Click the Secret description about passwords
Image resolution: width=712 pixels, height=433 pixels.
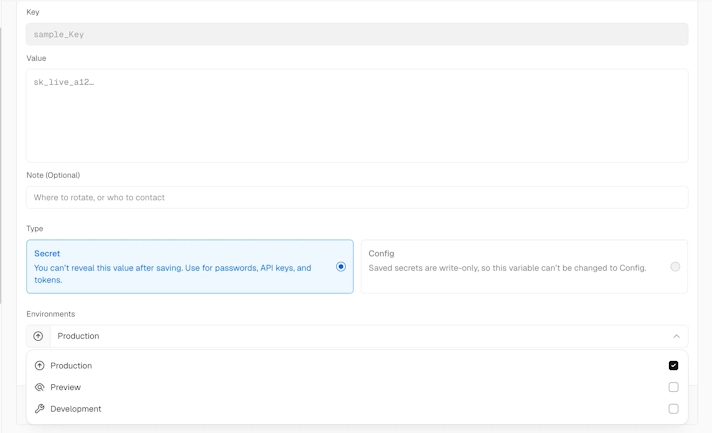tap(173, 274)
